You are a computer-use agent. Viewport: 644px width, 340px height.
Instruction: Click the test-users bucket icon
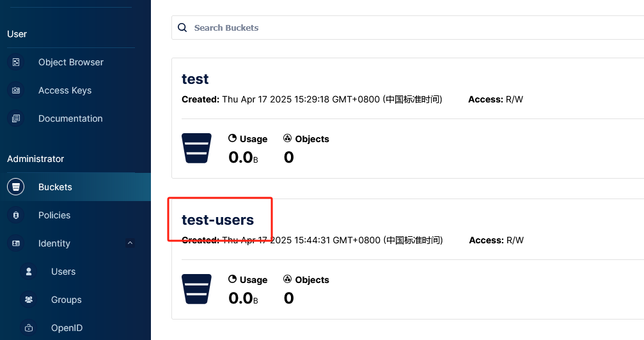point(196,289)
